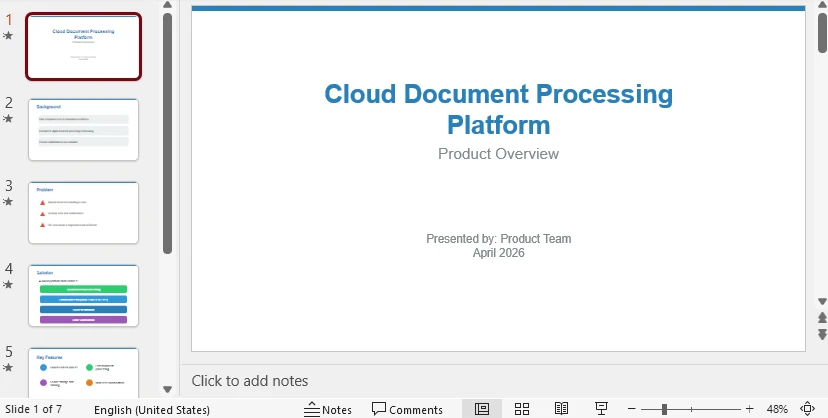Image resolution: width=828 pixels, height=418 pixels.
Task: Switch to Normal view icon
Action: pyautogui.click(x=482, y=409)
